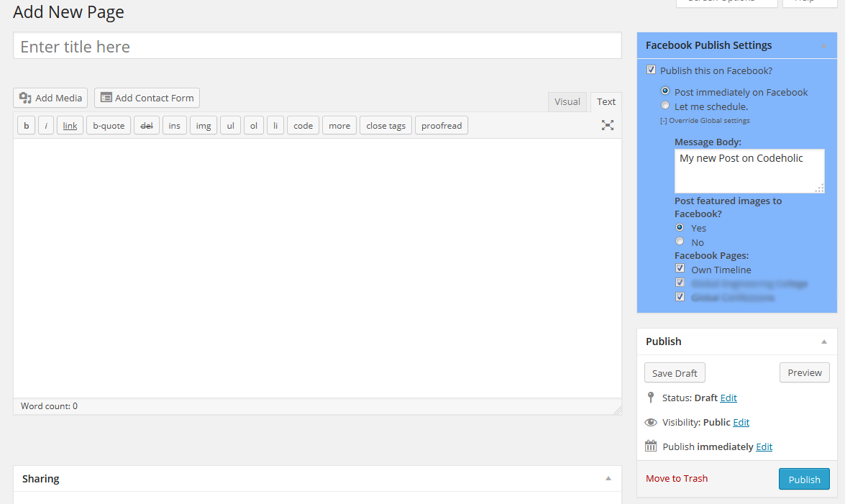Viewport: 845px width, 504px height.
Task: Insert deleted text del tag
Action: point(147,126)
